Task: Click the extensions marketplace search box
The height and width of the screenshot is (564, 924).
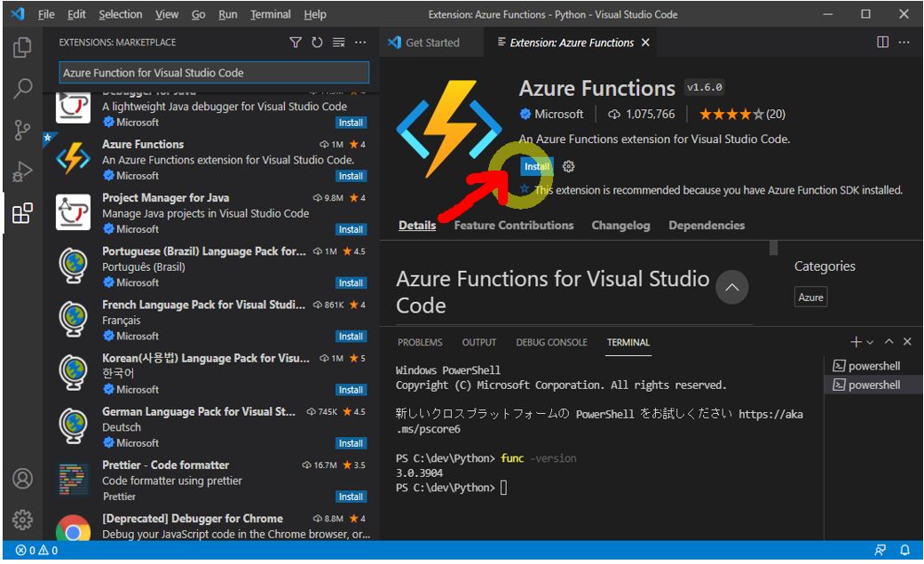Action: point(214,73)
